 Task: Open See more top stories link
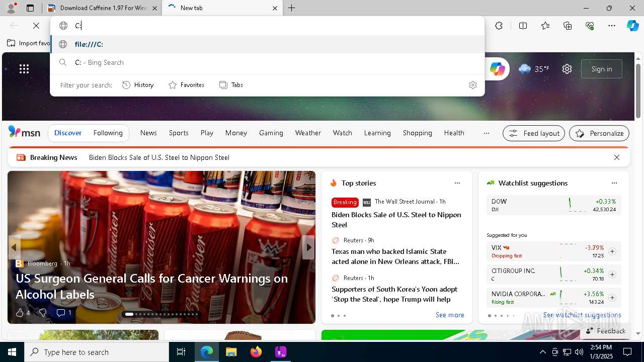[x=450, y=315]
